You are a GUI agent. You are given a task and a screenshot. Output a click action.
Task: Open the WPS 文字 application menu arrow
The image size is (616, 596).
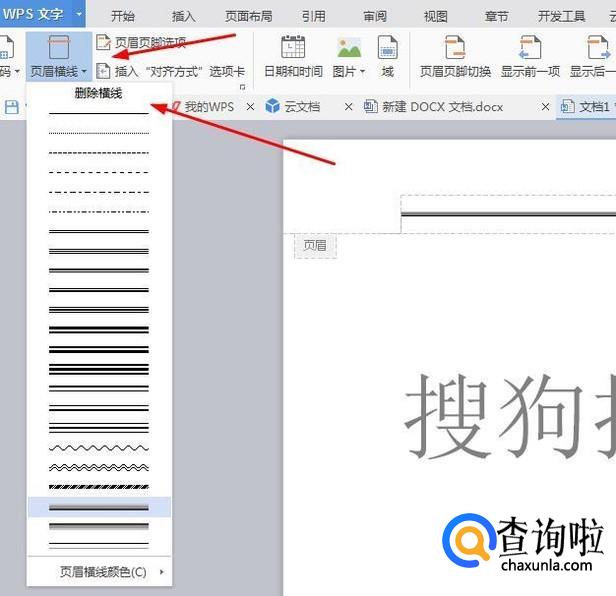point(79,14)
